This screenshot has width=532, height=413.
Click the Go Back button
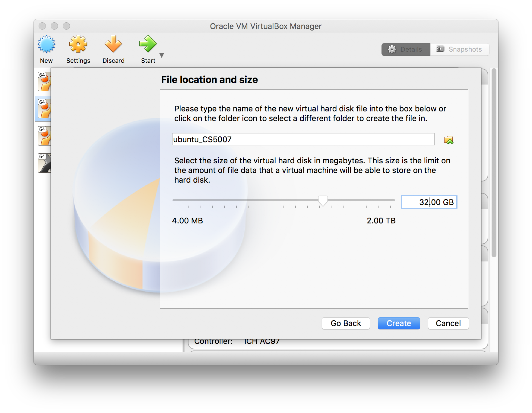346,323
